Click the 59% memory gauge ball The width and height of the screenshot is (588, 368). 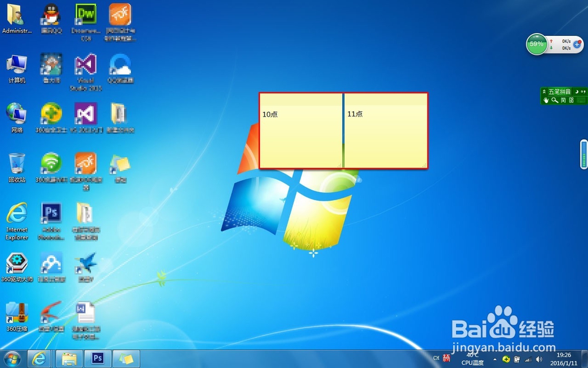click(x=536, y=44)
